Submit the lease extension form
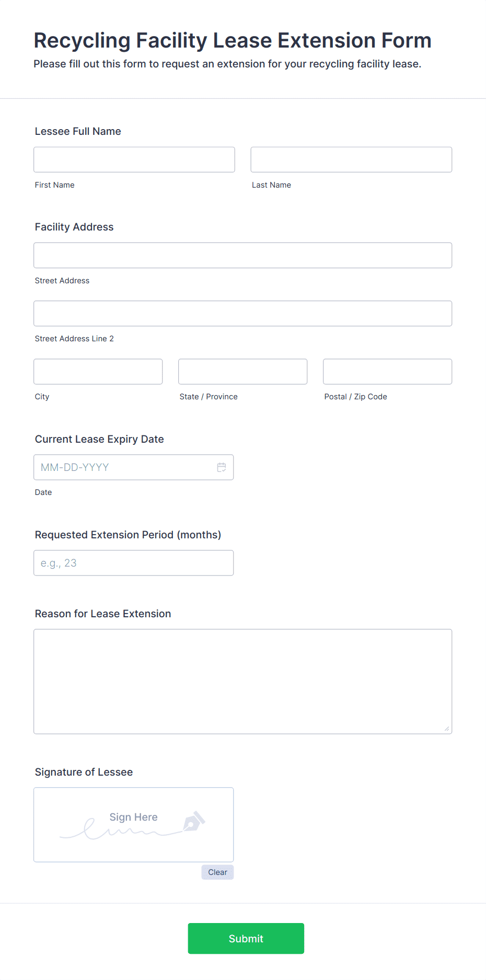Image resolution: width=486 pixels, height=980 pixels. click(x=246, y=939)
